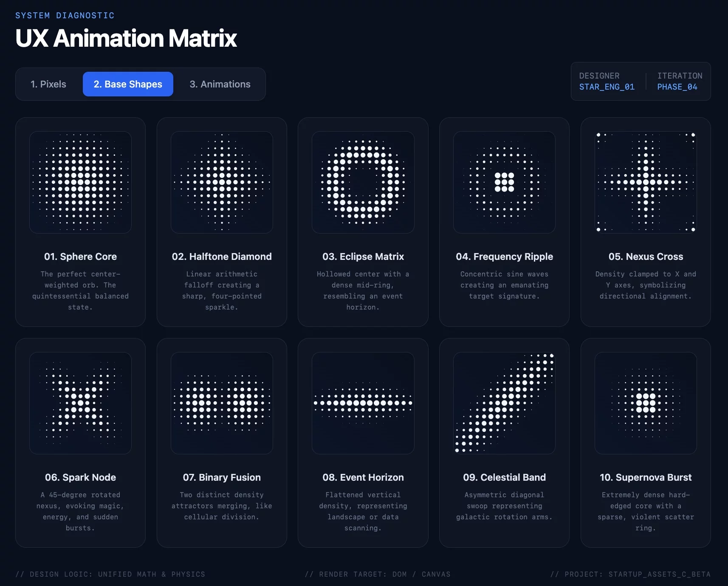Click the 10. Supernova Burst heading
Image resolution: width=728 pixels, height=586 pixels.
click(x=646, y=477)
